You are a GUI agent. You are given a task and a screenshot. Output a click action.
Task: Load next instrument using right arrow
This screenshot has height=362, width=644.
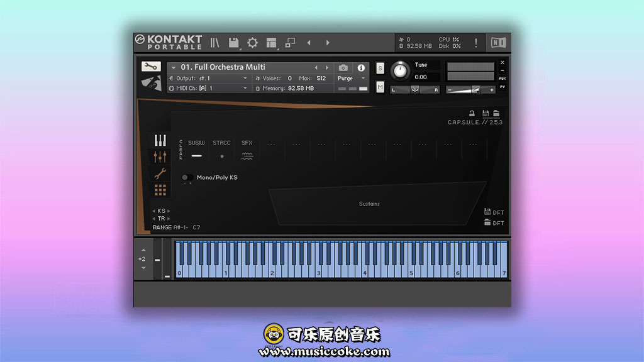327,68
